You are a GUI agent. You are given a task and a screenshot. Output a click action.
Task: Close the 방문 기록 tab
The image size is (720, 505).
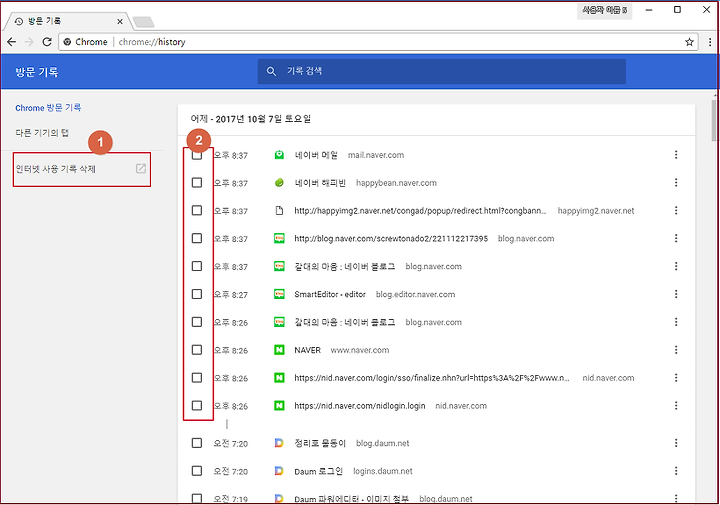point(120,21)
